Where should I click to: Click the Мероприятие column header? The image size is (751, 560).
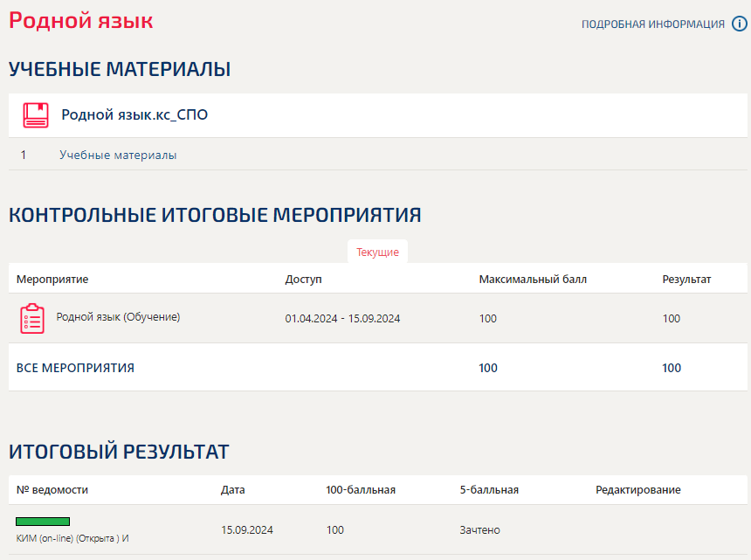[x=52, y=279]
